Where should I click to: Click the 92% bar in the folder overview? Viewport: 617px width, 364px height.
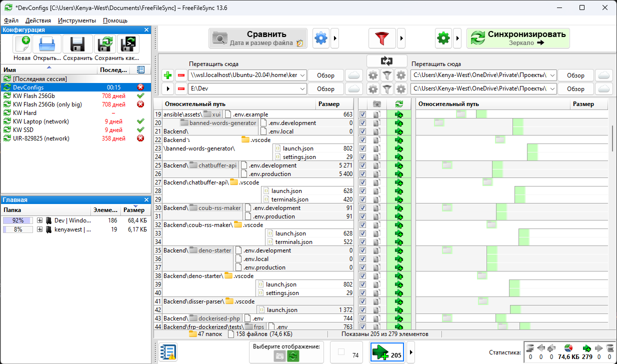click(x=18, y=220)
